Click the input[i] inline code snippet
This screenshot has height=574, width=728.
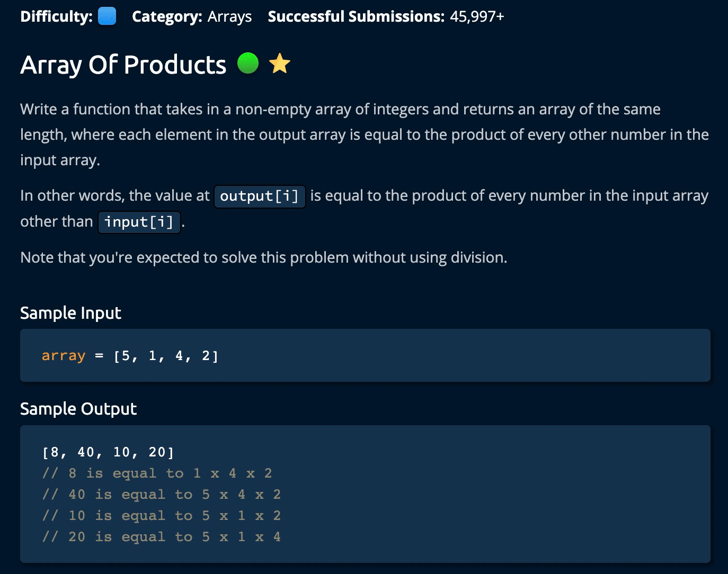point(139,222)
